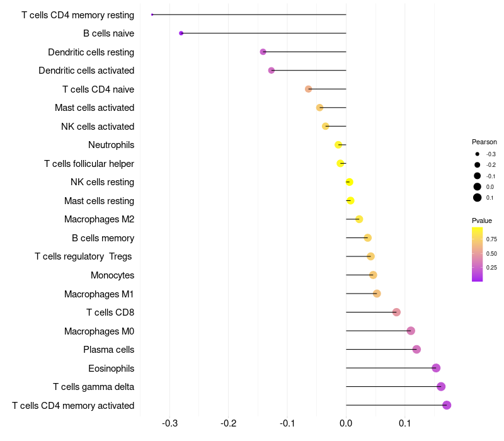The height and width of the screenshot is (441, 504).
Task: Click the -0.3 x-axis tick label
Action: (x=169, y=423)
